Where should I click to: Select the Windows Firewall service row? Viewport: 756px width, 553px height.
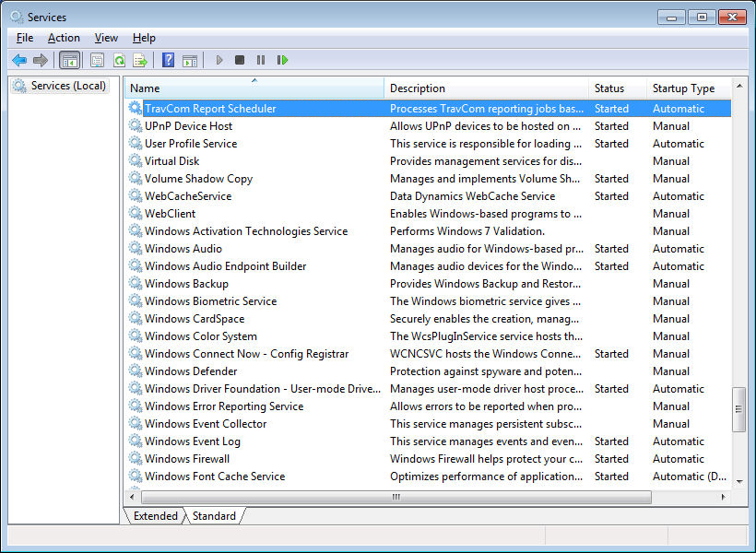187,459
